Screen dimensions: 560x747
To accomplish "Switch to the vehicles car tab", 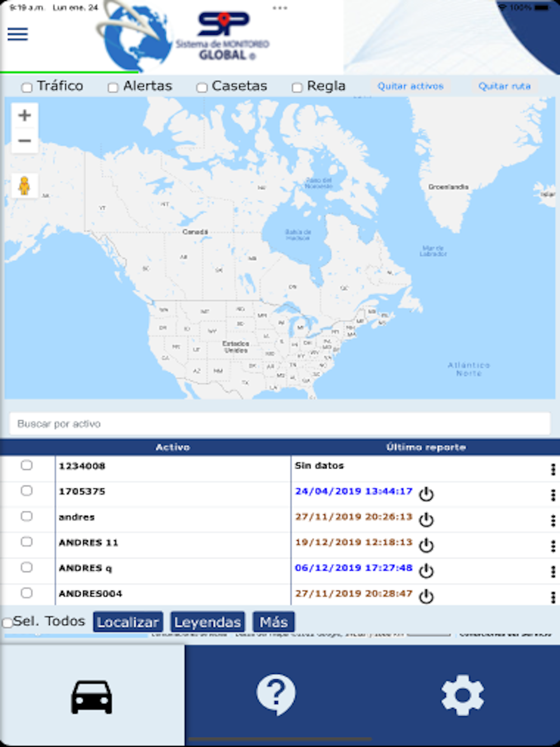I will click(92, 695).
